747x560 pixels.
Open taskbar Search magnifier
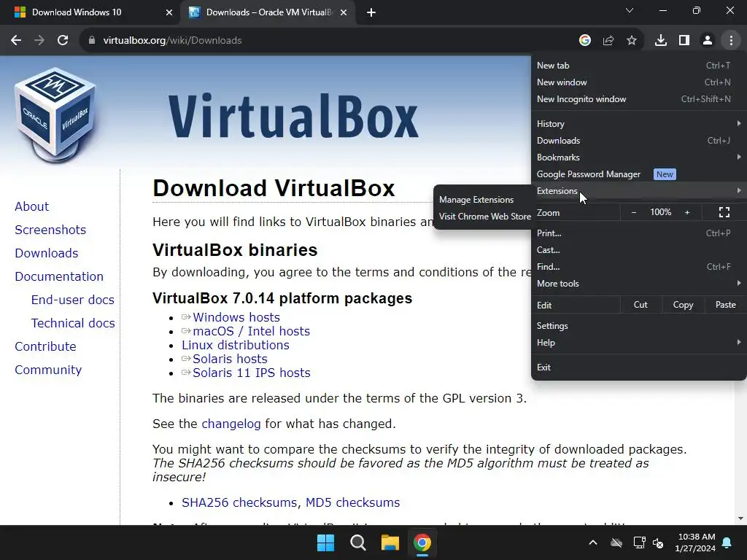coord(357,542)
